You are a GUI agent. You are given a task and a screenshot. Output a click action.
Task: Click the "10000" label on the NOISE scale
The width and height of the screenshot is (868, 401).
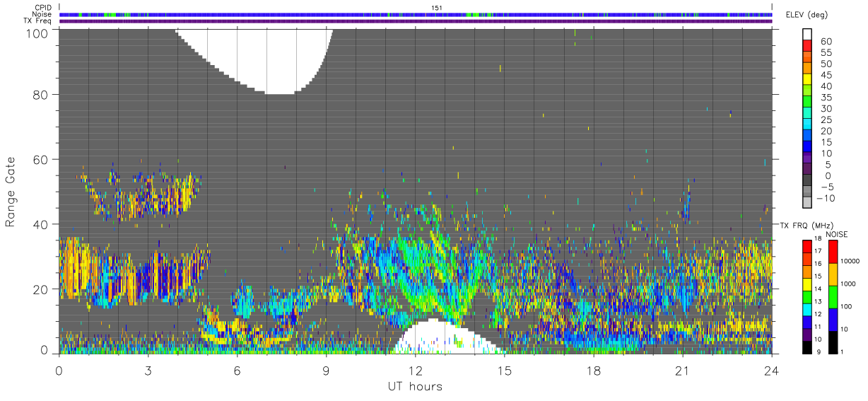[850, 261]
